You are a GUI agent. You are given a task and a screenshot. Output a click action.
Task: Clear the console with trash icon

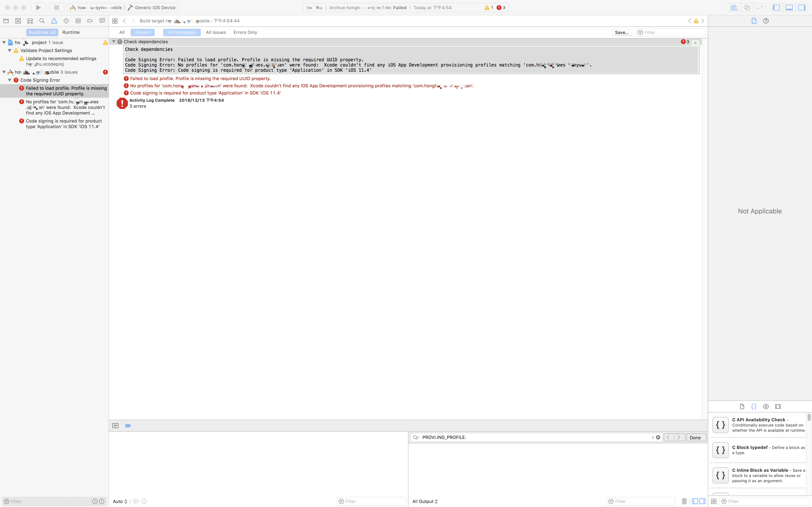click(x=684, y=501)
